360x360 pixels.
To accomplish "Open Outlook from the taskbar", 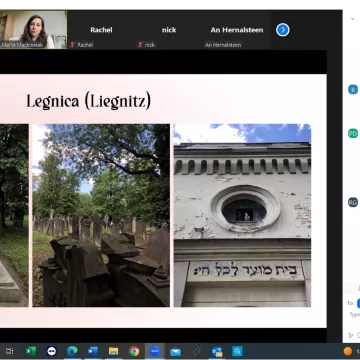I will pyautogui.click(x=217, y=351).
